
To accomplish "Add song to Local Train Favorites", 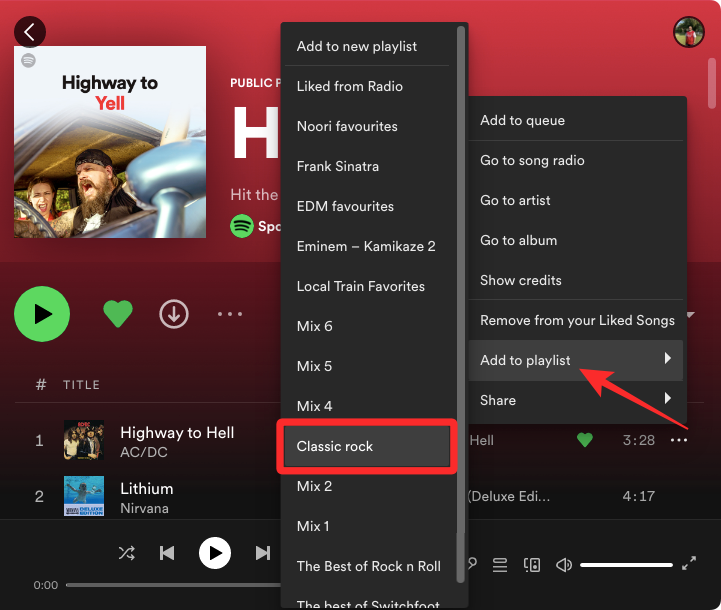I will pos(366,286).
